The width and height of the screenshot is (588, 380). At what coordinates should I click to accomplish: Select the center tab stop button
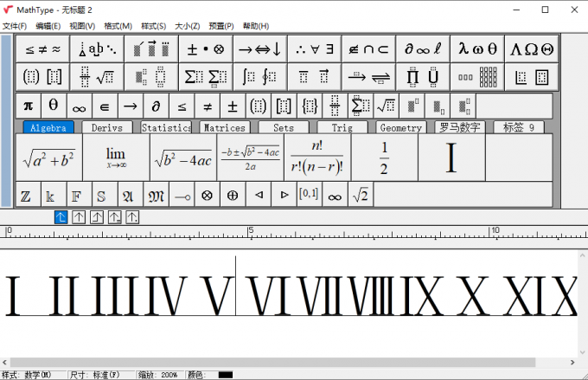point(79,217)
